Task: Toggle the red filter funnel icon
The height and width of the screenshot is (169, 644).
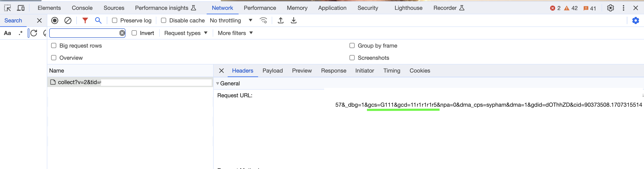Action: (x=85, y=20)
